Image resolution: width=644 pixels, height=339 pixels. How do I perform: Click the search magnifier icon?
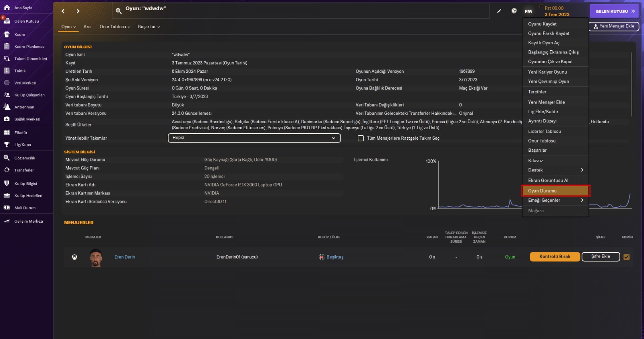pyautogui.click(x=118, y=11)
